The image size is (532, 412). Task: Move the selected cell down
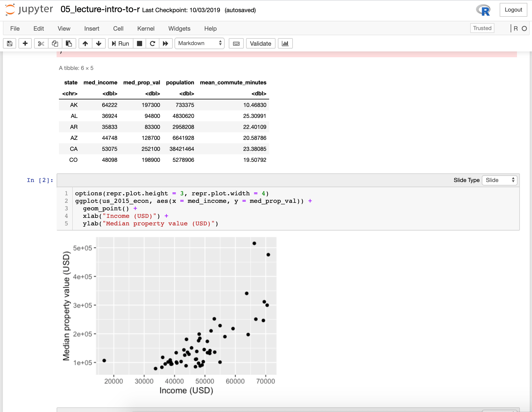pos(98,43)
